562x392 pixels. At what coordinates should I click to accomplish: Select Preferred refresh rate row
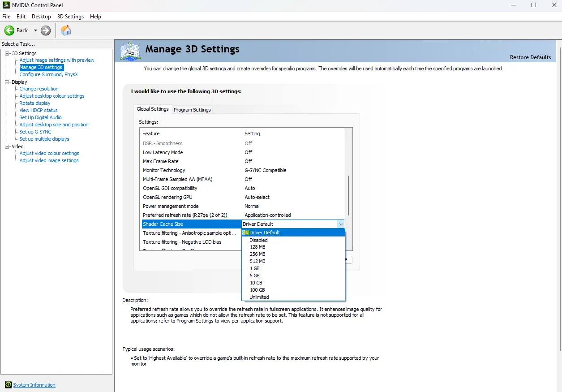click(242, 215)
